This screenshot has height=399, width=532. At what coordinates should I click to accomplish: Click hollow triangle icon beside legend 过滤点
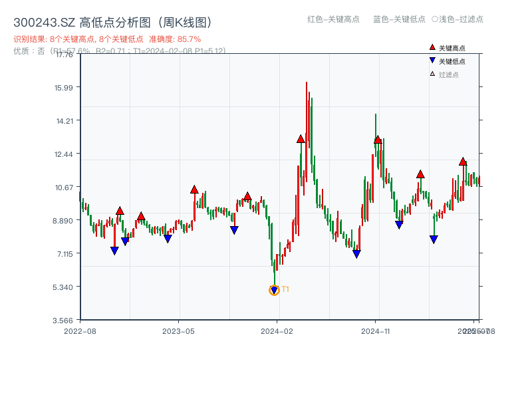coord(432,74)
